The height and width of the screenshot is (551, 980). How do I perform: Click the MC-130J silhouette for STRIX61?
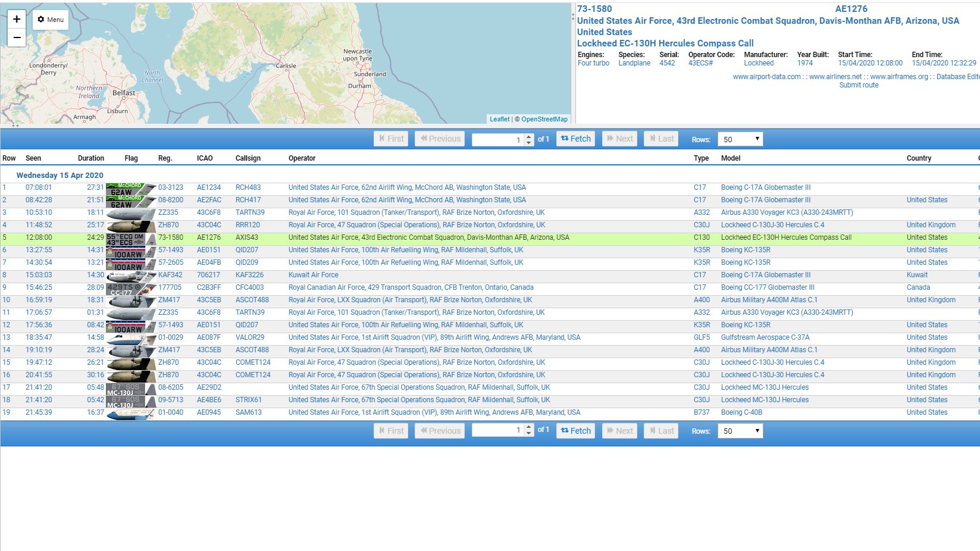[x=131, y=402]
